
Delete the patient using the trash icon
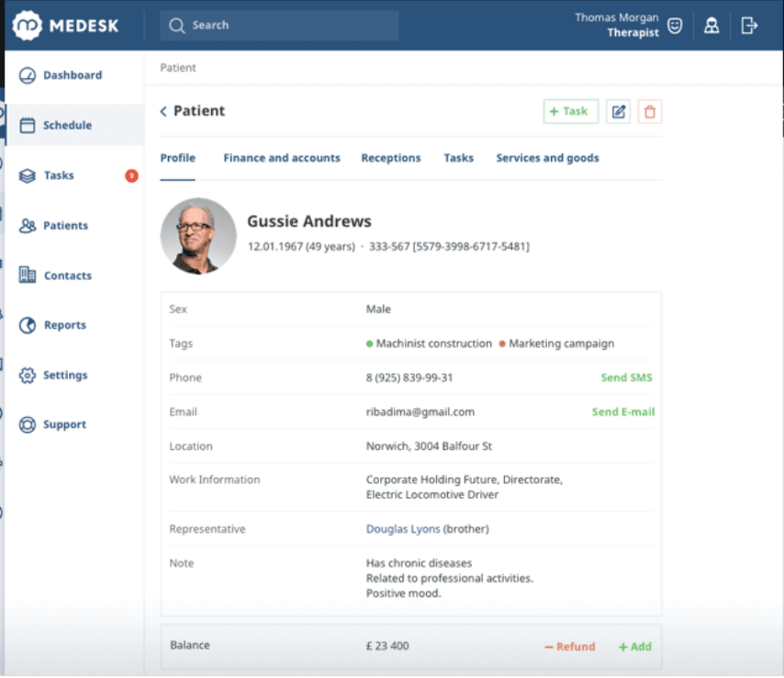[x=650, y=110]
